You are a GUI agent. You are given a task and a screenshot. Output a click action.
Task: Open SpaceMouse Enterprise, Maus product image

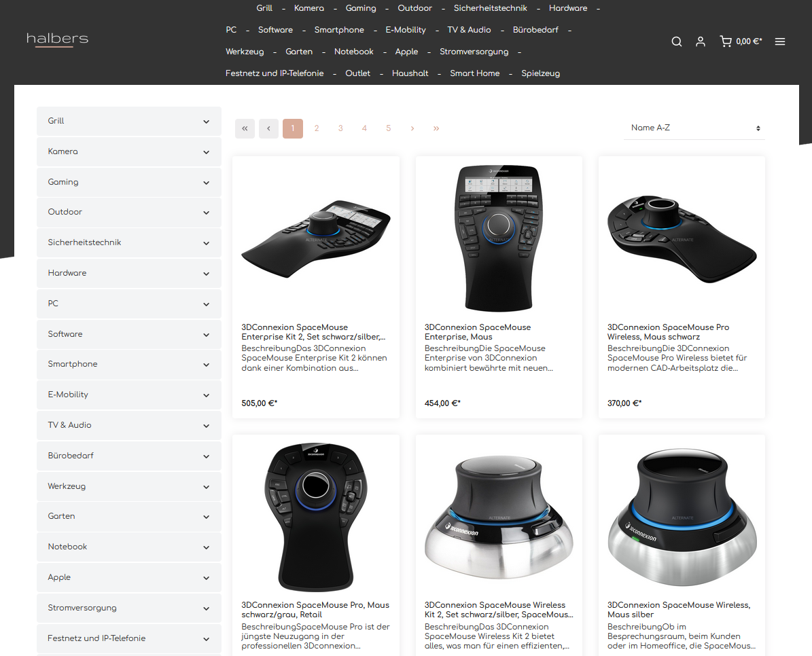point(499,238)
